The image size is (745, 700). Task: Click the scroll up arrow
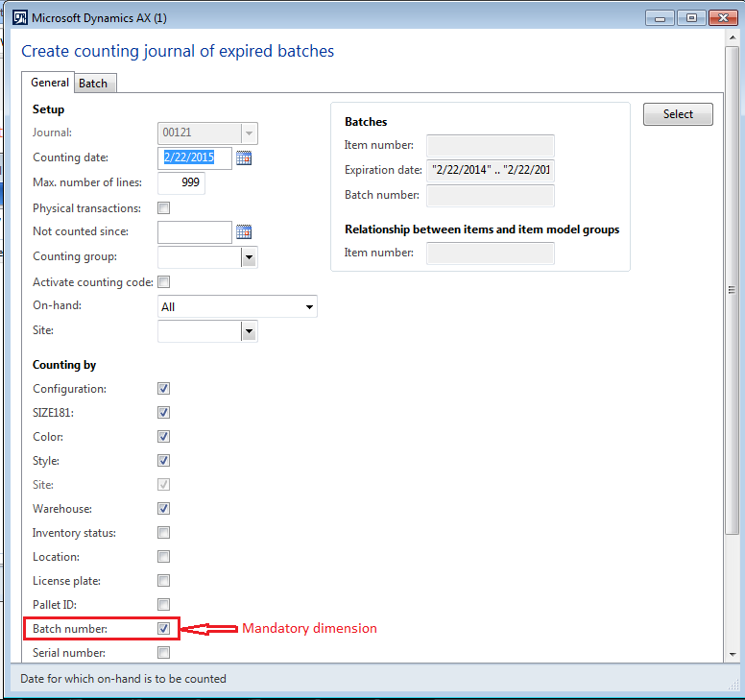coord(733,37)
